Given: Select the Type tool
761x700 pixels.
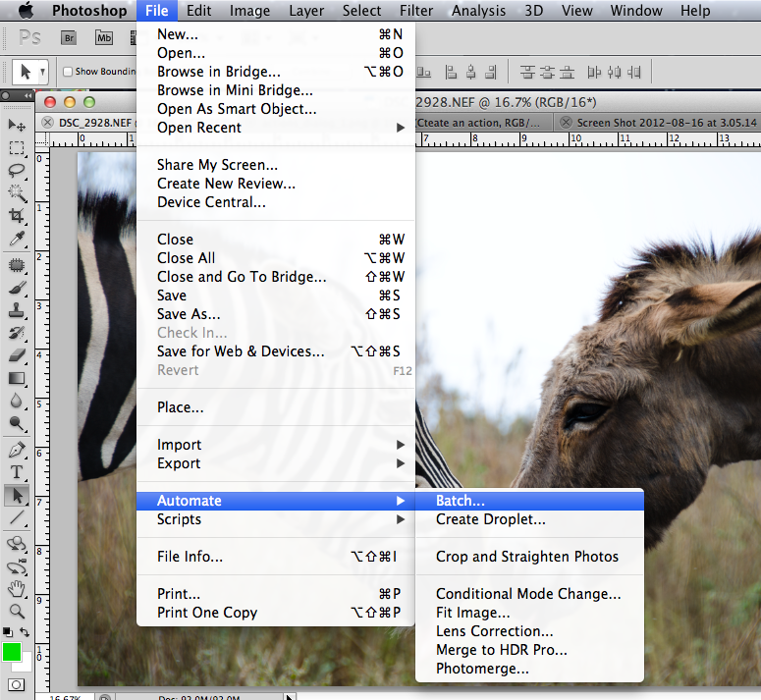Looking at the screenshot, I should pos(17,472).
